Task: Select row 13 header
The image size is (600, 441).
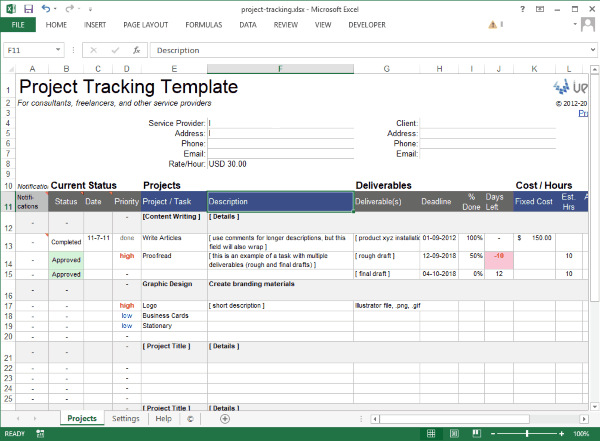Action: pyautogui.click(x=8, y=243)
